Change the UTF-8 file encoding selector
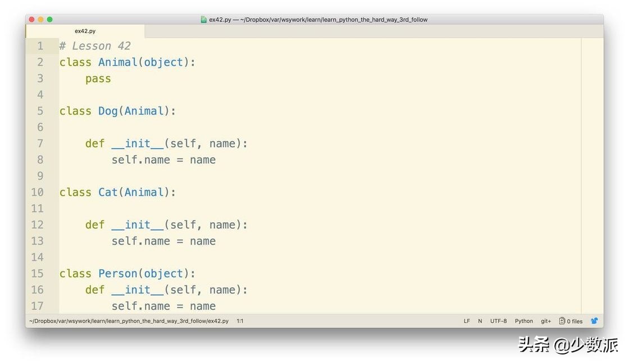 498,321
